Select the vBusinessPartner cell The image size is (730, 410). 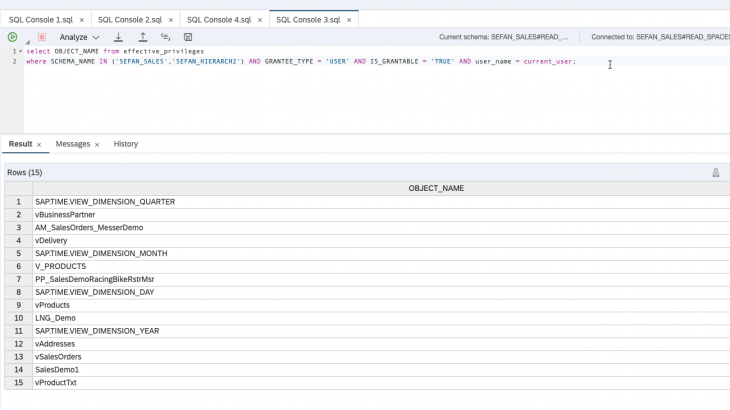381,215
